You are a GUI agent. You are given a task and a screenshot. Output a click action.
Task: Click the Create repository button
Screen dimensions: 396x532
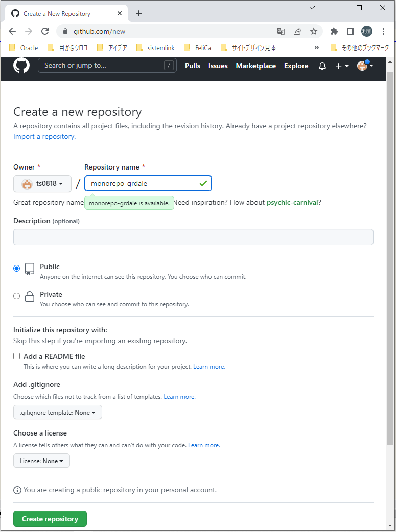tap(50, 518)
